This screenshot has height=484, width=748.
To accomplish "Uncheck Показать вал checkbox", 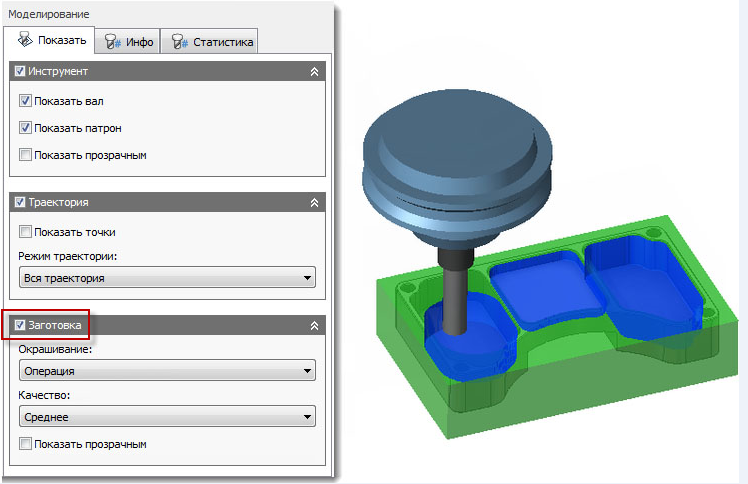I will 25,101.
